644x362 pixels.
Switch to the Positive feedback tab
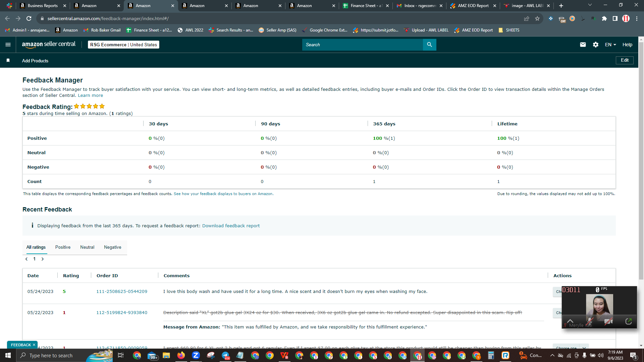coord(63,247)
